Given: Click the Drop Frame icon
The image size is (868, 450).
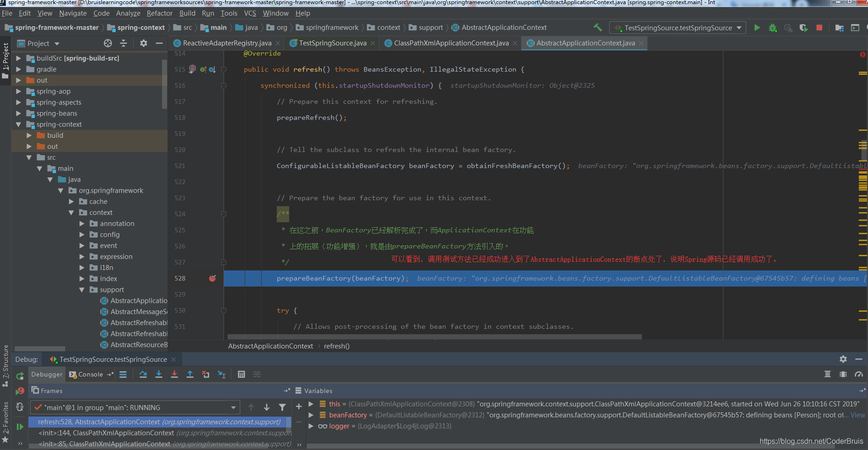Looking at the screenshot, I should (x=206, y=374).
